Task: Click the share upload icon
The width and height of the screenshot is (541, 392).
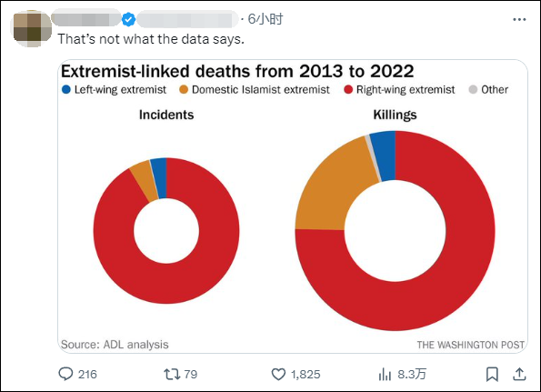Action: pyautogui.click(x=519, y=374)
